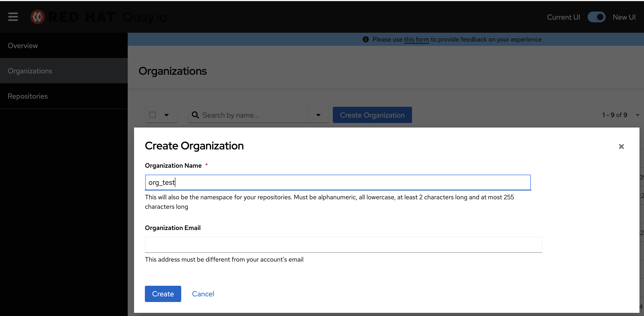Open the search filter dropdown
Image resolution: width=644 pixels, height=316 pixels.
pyautogui.click(x=318, y=115)
